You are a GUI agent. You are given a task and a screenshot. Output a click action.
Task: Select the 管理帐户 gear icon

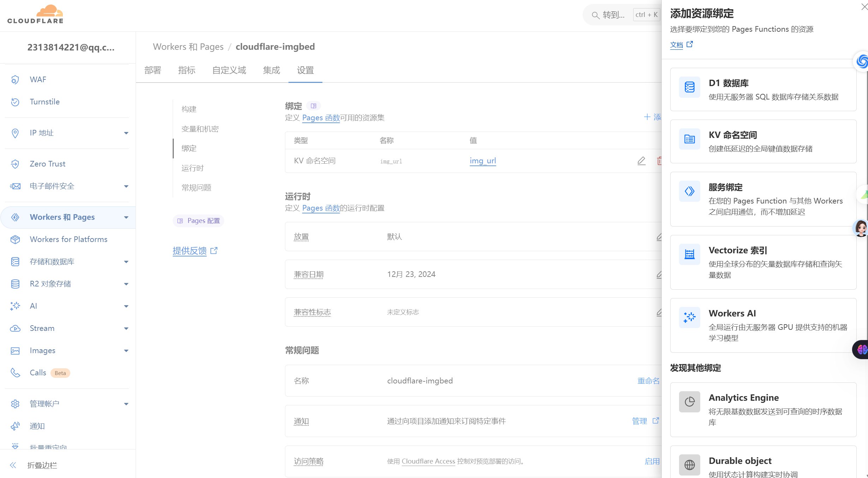(x=15, y=404)
